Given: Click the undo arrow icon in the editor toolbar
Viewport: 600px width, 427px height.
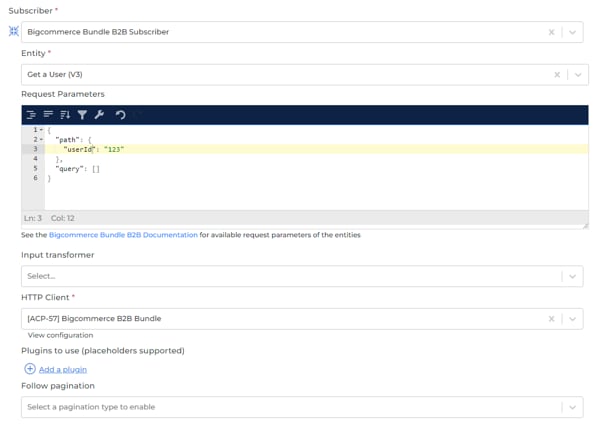Looking at the screenshot, I should [121, 114].
